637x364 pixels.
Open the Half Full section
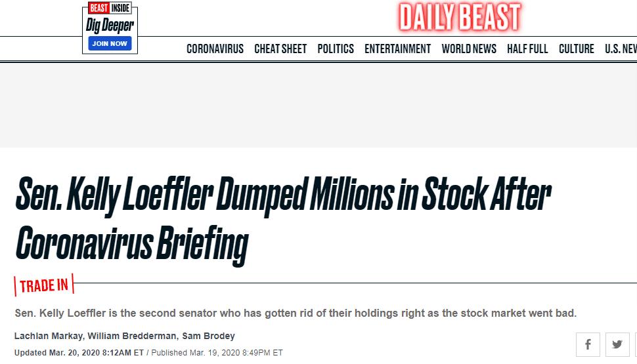tap(527, 49)
